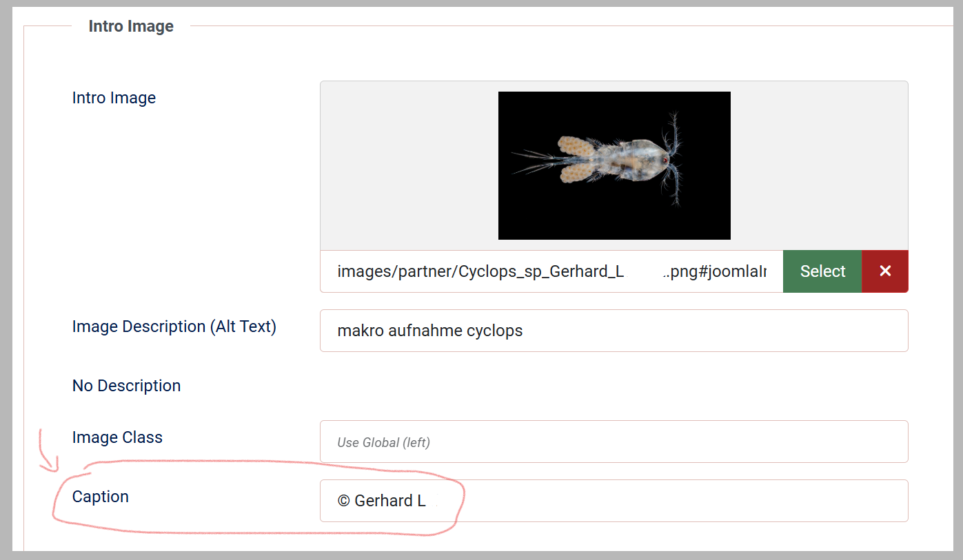Viewport: 963px width, 560px height.
Task: Click the Image Description (Alt Text) label
Action: point(174,326)
